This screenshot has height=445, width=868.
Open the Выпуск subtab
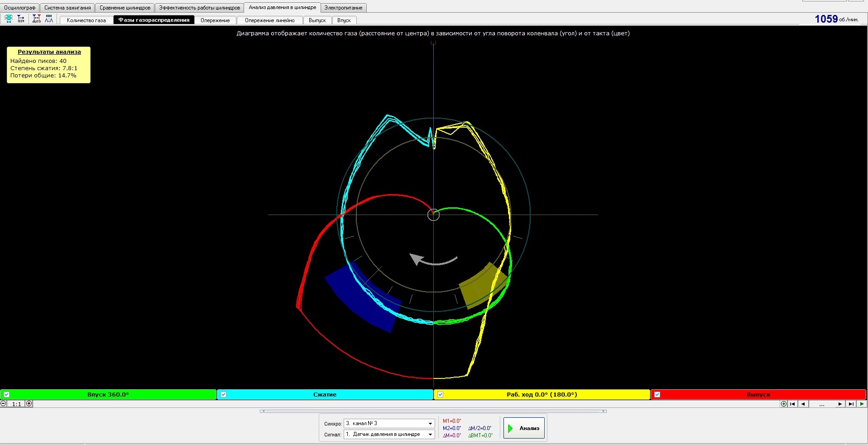pyautogui.click(x=317, y=20)
